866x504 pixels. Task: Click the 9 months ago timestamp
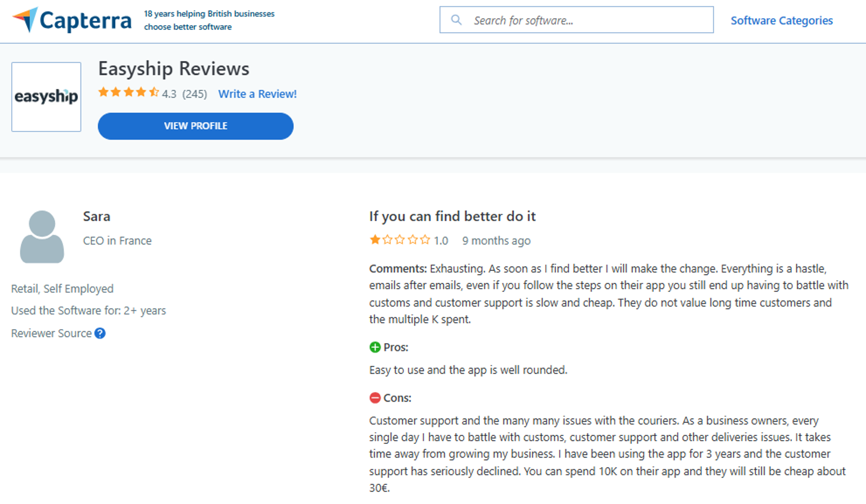(496, 241)
